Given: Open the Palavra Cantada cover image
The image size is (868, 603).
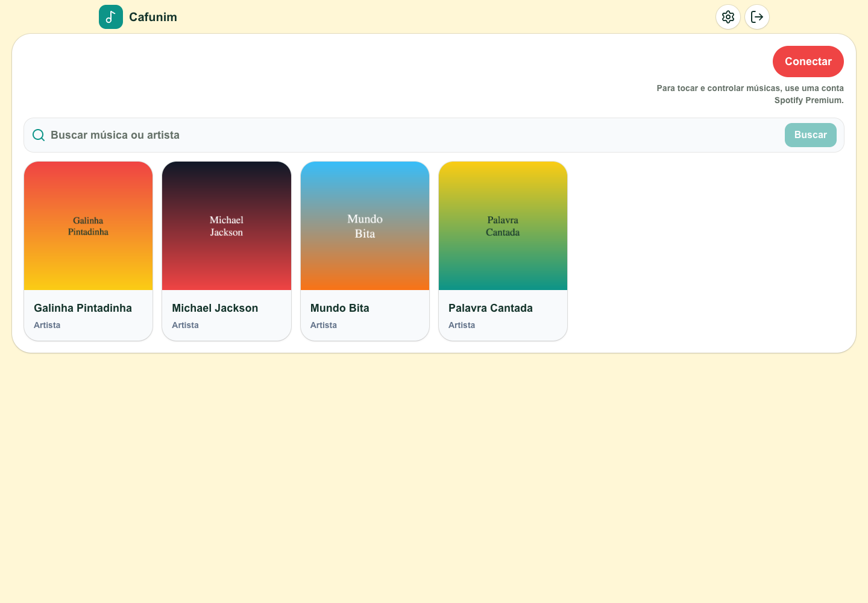Looking at the screenshot, I should point(503,226).
